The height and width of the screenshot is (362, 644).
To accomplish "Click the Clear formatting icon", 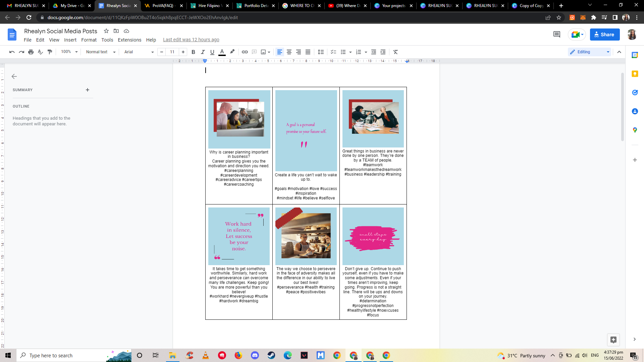I will point(395,52).
